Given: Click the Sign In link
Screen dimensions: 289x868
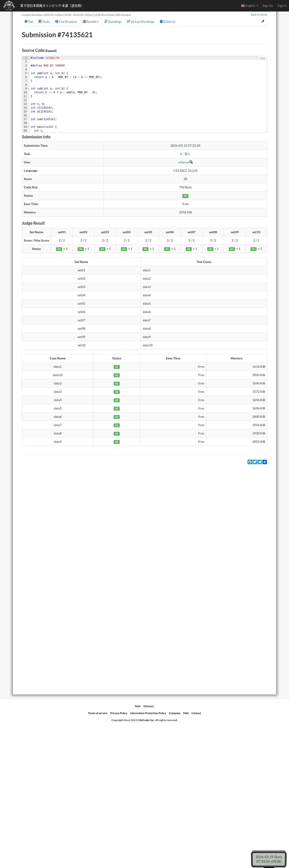Looking at the screenshot, I should [282, 6].
